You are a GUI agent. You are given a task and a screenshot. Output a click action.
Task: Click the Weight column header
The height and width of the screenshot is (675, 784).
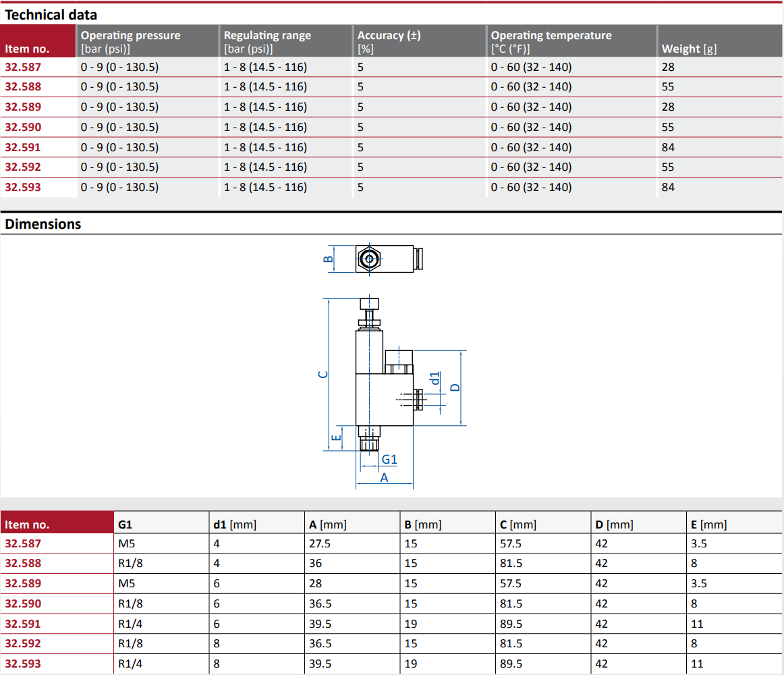coord(681,49)
